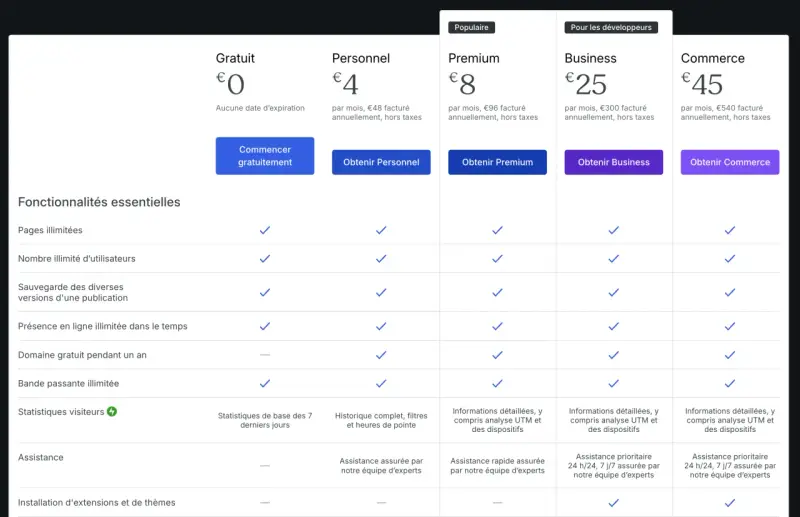The height and width of the screenshot is (517, 800).
Task: Click the Commerce plan heading
Action: [713, 58]
